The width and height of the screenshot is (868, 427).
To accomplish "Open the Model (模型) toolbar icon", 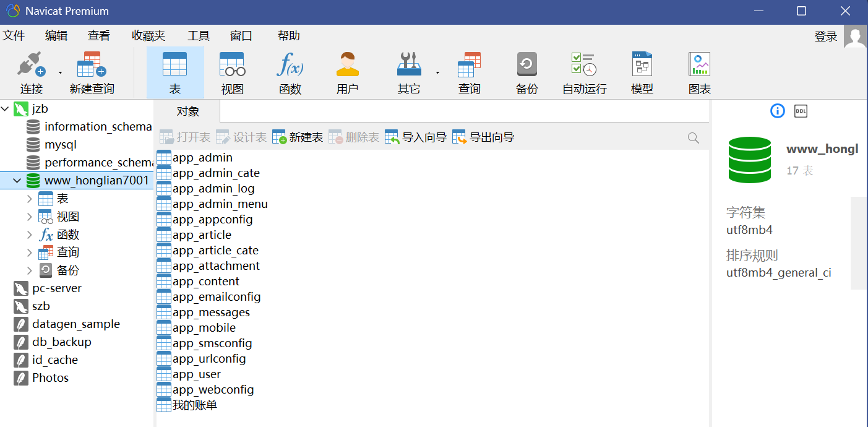I will (x=642, y=64).
